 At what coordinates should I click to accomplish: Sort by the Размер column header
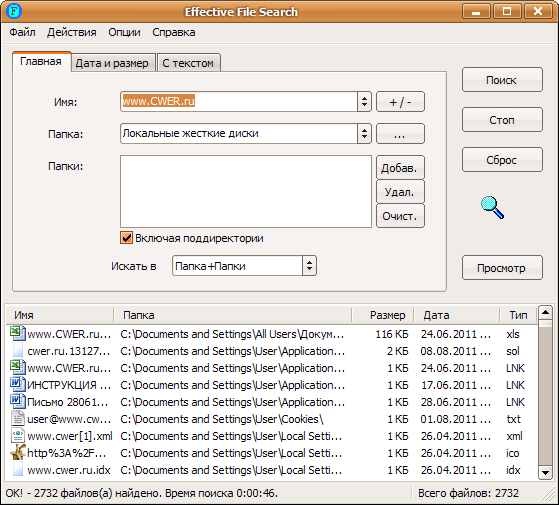383,315
